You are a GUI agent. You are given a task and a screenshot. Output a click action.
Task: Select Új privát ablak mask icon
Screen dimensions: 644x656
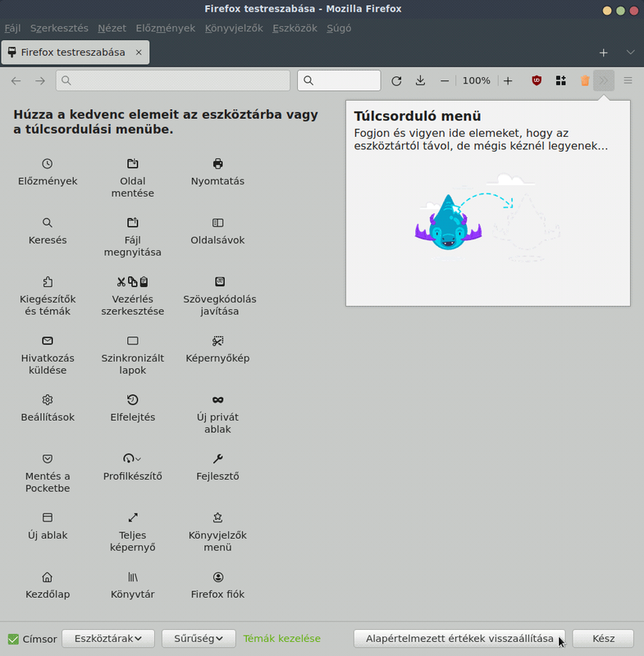click(217, 399)
